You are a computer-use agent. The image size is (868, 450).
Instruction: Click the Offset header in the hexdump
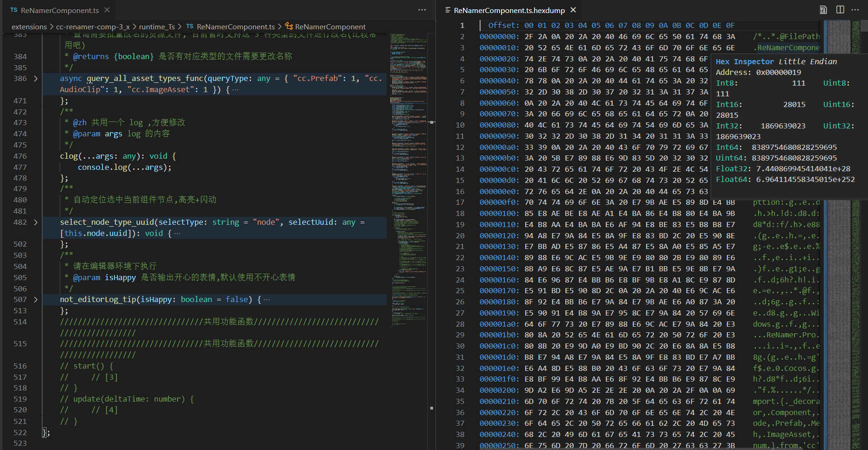pyautogui.click(x=503, y=26)
